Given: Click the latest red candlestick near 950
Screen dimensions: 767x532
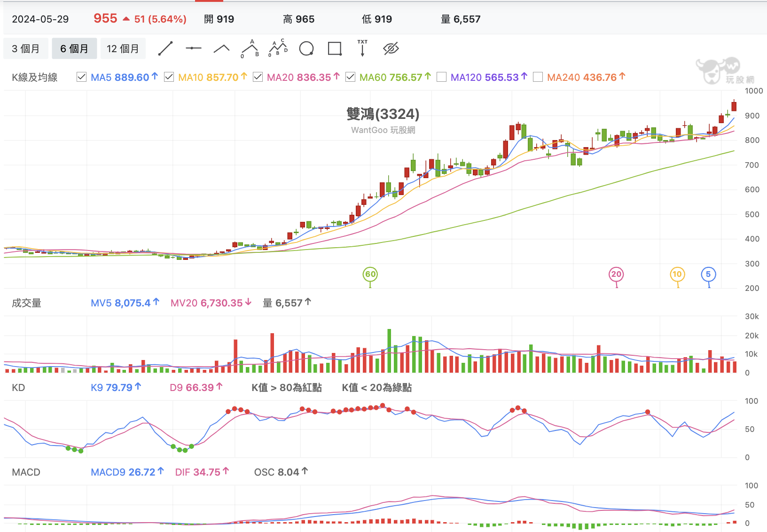Looking at the screenshot, I should 734,106.
